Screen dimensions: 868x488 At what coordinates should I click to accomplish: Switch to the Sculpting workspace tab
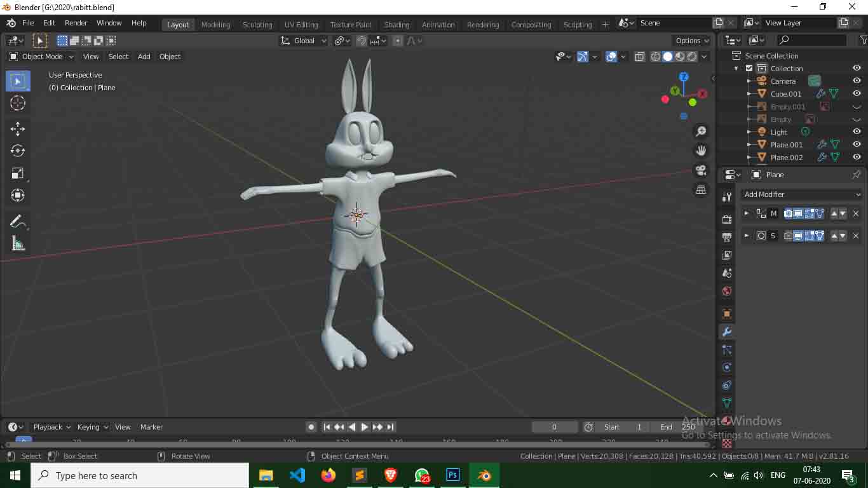[257, 25]
